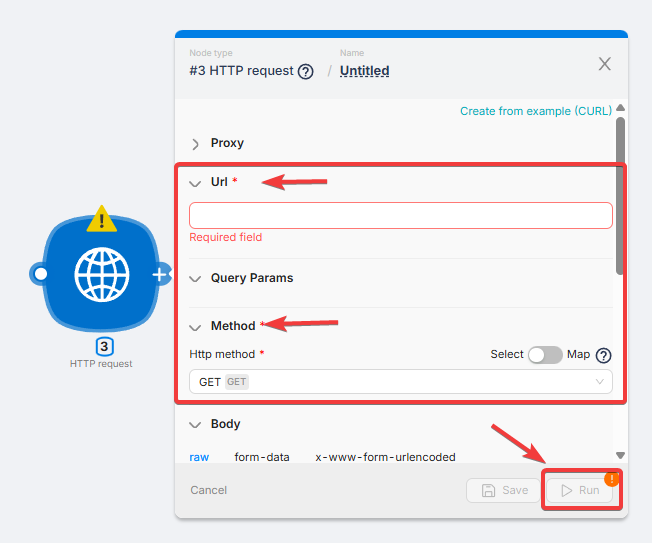Collapse the Body section
The image size is (652, 543).
(196, 424)
